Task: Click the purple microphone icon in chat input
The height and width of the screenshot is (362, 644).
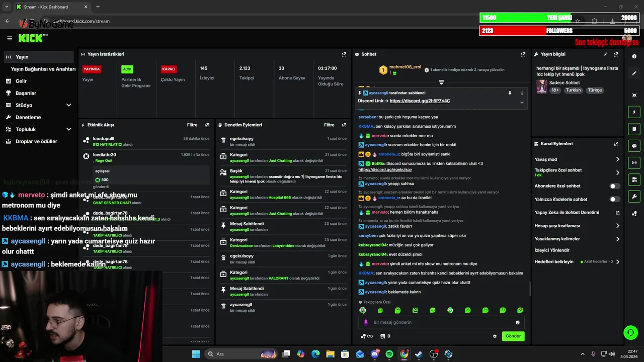Action: tap(365, 323)
